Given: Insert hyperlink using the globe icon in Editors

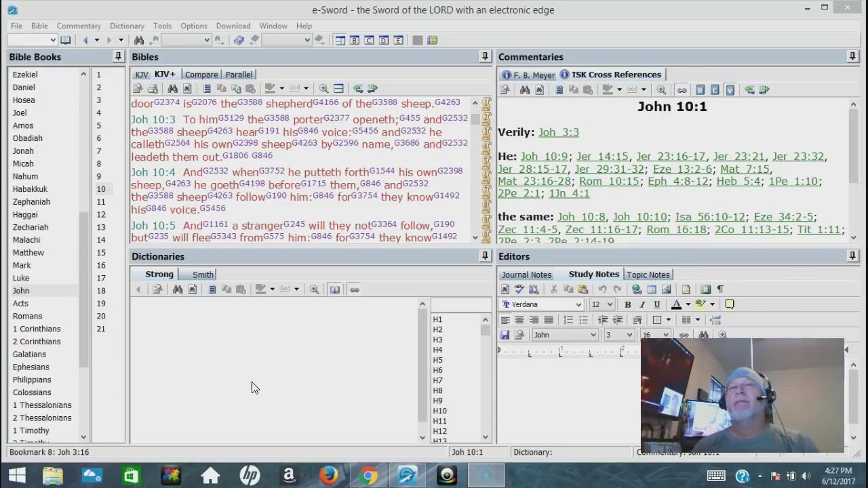Looking at the screenshot, I should (637, 289).
